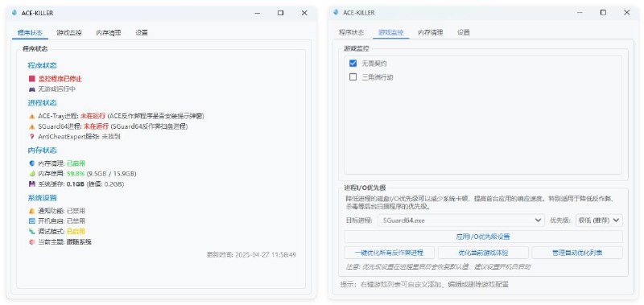Click the bell icon next to 通知功能
The image size is (644, 305).
pos(32,211)
